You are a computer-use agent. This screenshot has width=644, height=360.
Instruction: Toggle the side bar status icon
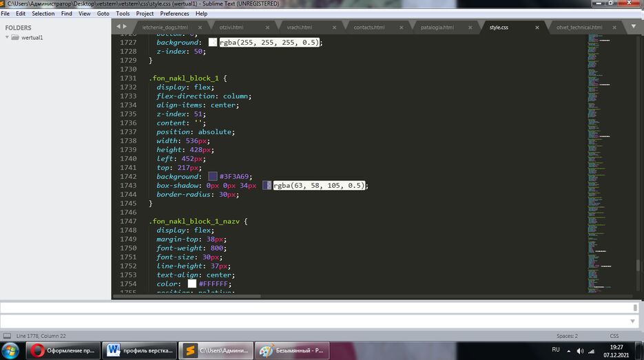(7, 336)
